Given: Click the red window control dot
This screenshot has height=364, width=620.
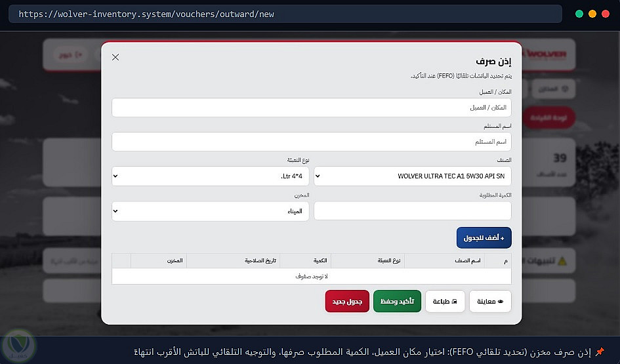Looking at the screenshot, I should coord(606,14).
